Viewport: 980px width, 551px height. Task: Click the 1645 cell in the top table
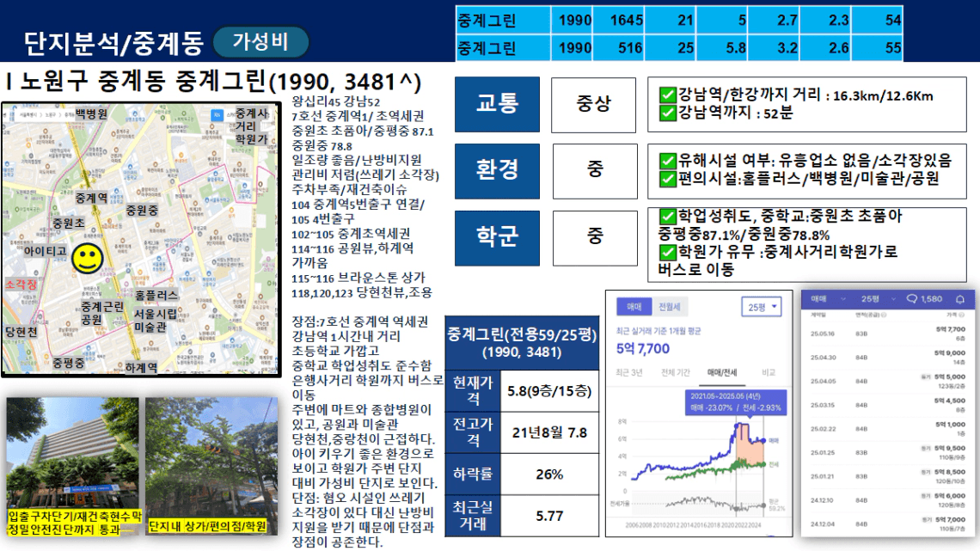(x=619, y=20)
